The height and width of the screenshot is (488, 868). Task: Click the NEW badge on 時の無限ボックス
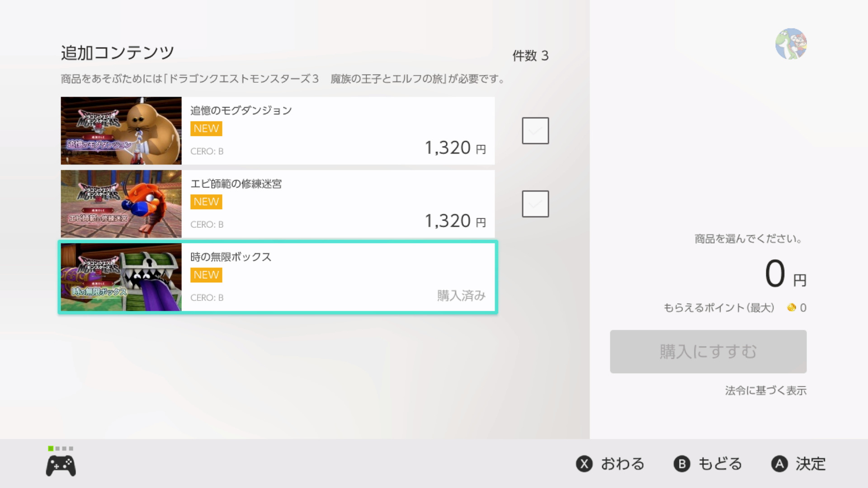pyautogui.click(x=206, y=275)
